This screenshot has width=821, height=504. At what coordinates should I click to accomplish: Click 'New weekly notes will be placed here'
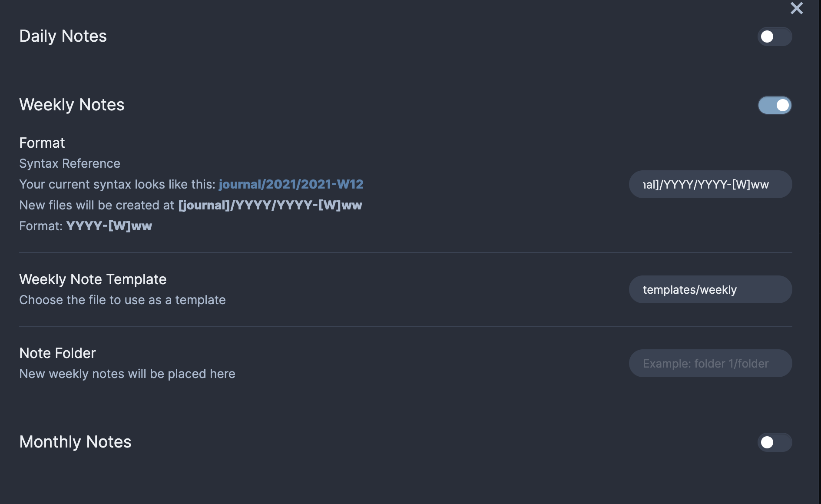[127, 374]
